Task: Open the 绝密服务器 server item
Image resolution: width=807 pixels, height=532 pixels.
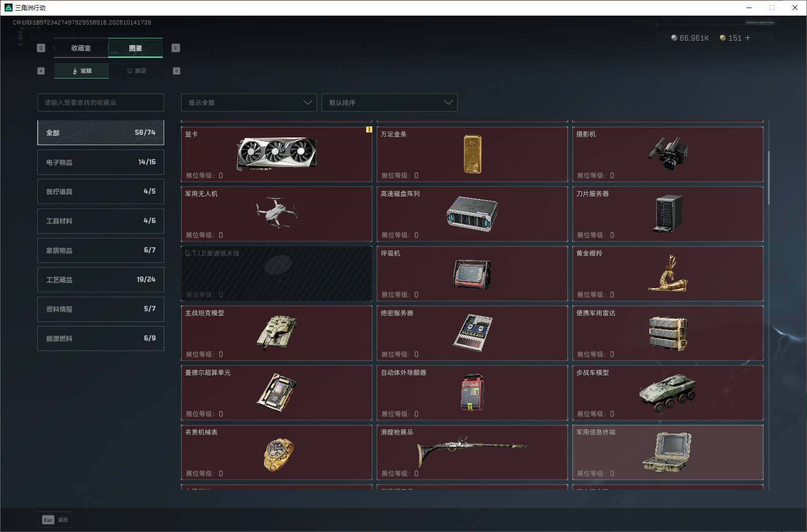Action: (472, 333)
